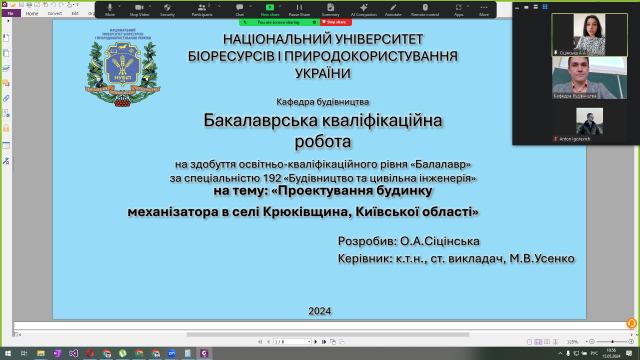Switch Zoom video panel to grid view

[545, 7]
